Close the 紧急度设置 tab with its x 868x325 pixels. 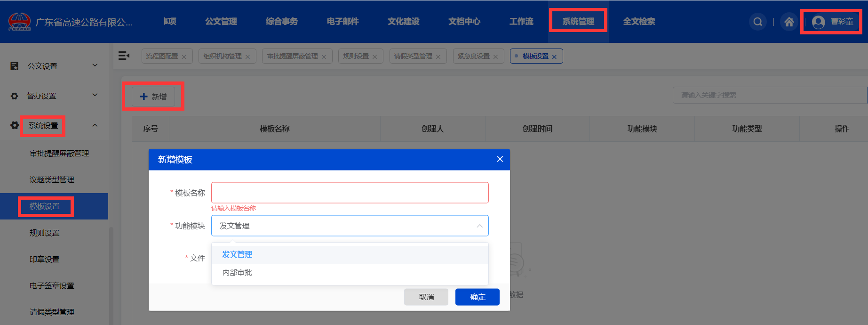[x=495, y=57]
